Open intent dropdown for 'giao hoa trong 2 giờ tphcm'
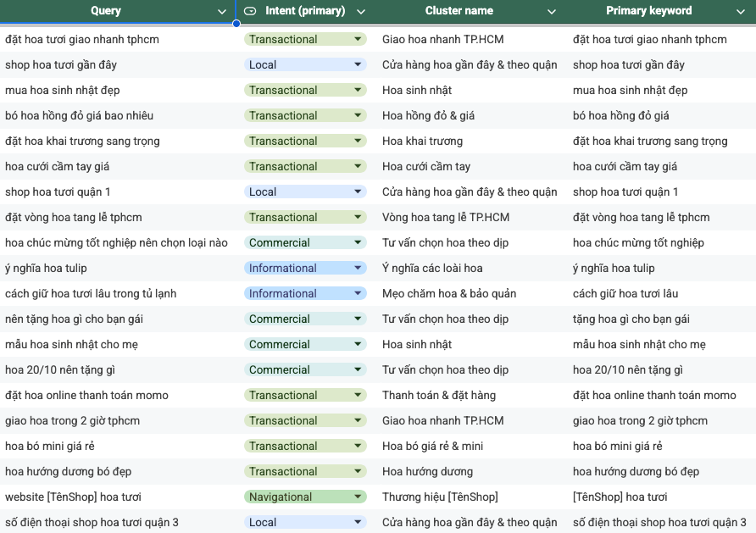Viewport: 756px width, 533px height. (x=358, y=420)
